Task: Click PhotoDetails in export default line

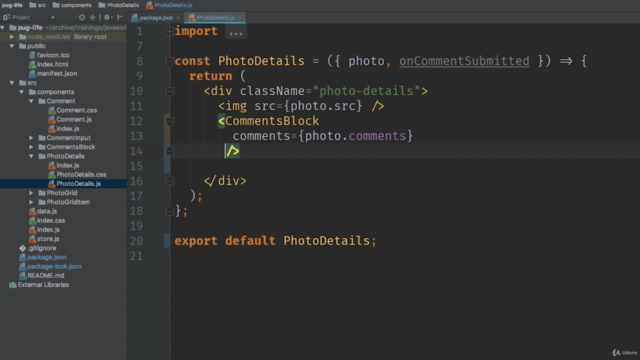Action: click(326, 241)
